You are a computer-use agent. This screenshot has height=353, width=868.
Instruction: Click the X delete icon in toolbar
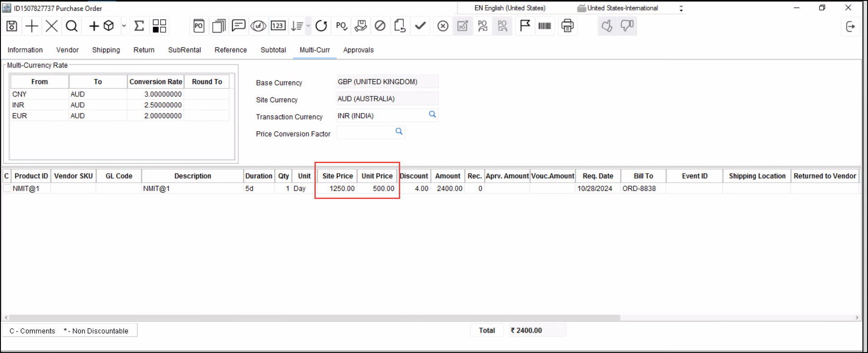pos(52,26)
